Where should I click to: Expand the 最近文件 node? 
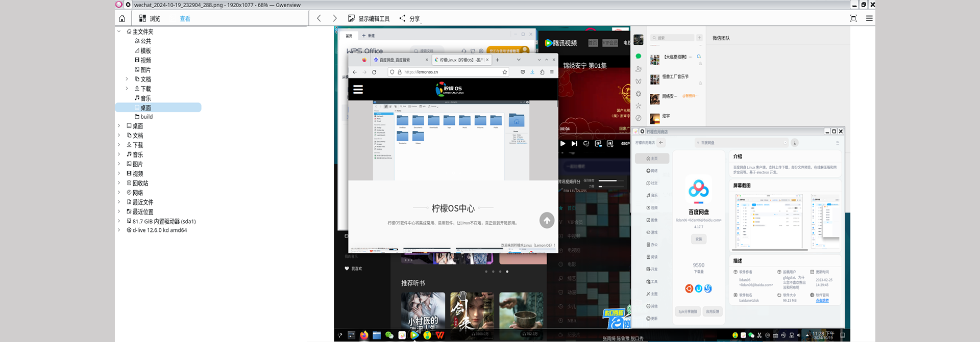coord(119,202)
